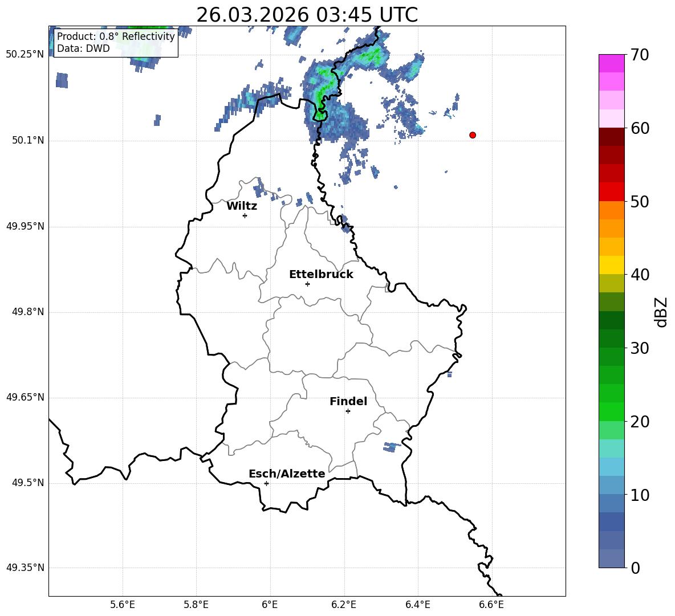675x616 pixels.
Task: Click the 49.35°N latitude label
Action: point(25,568)
